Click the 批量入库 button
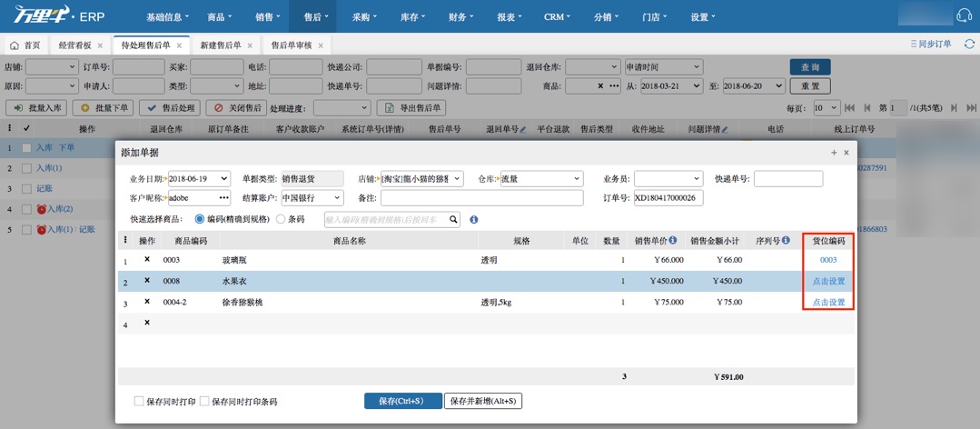 (37, 107)
